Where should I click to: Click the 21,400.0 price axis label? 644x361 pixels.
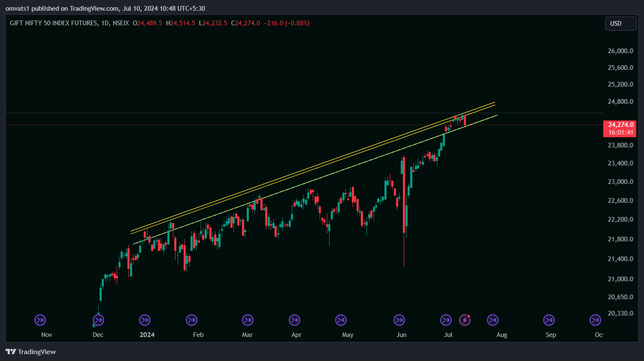coord(620,259)
